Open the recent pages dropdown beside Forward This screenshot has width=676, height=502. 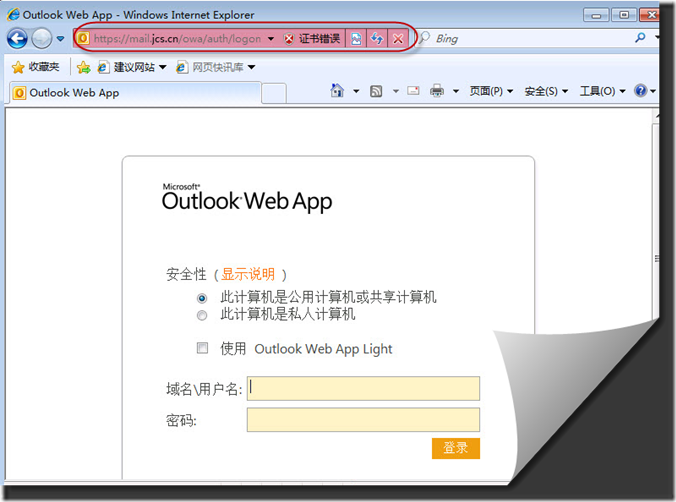point(60,39)
